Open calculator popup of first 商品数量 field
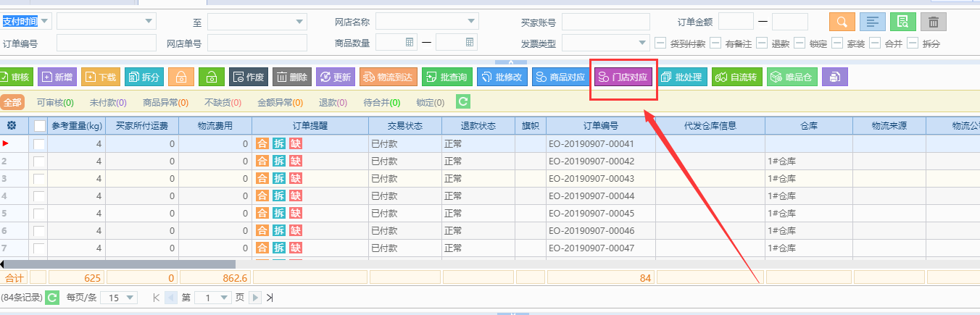The height and width of the screenshot is (315, 980). (410, 42)
